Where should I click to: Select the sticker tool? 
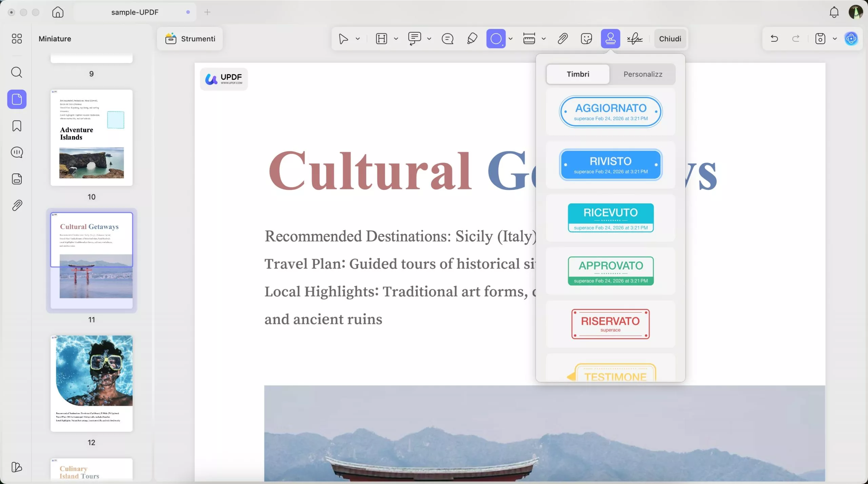click(x=586, y=38)
